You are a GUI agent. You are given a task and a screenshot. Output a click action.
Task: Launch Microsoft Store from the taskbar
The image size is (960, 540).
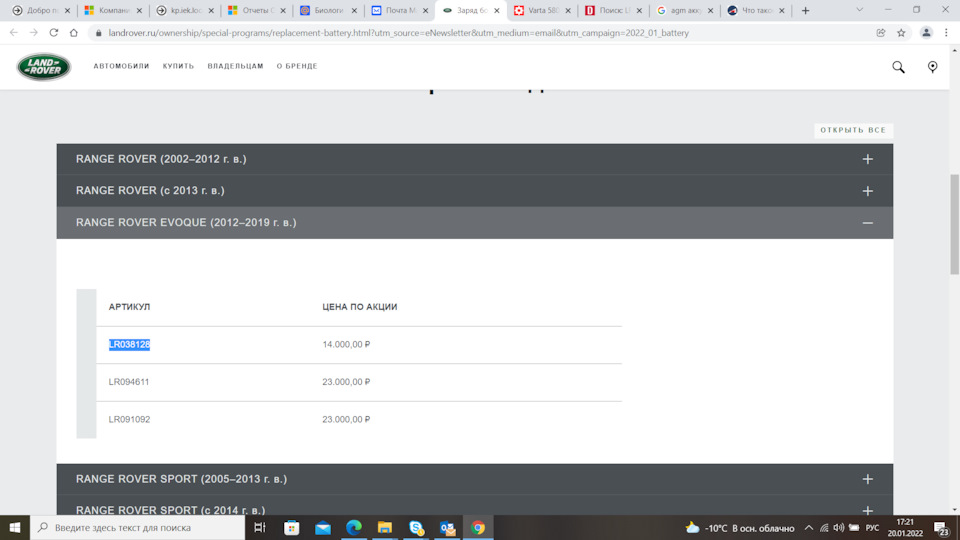click(291, 527)
